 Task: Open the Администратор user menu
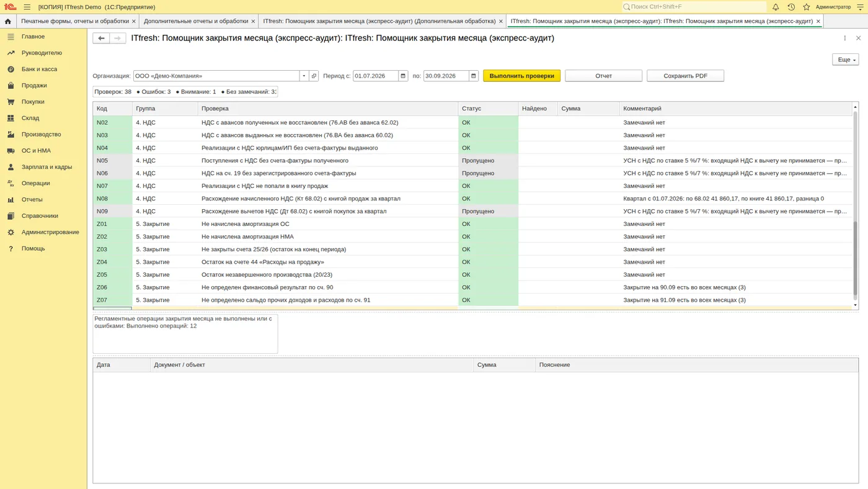tap(833, 7)
